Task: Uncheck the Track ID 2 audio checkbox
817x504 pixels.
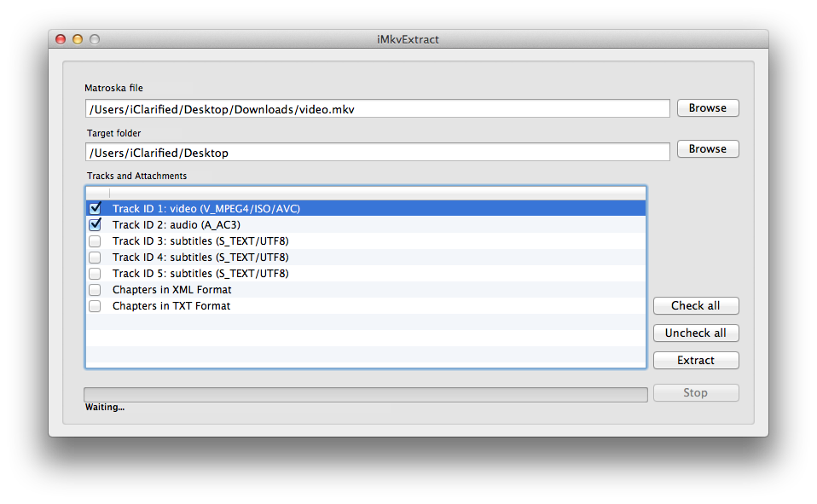Action: (95, 224)
